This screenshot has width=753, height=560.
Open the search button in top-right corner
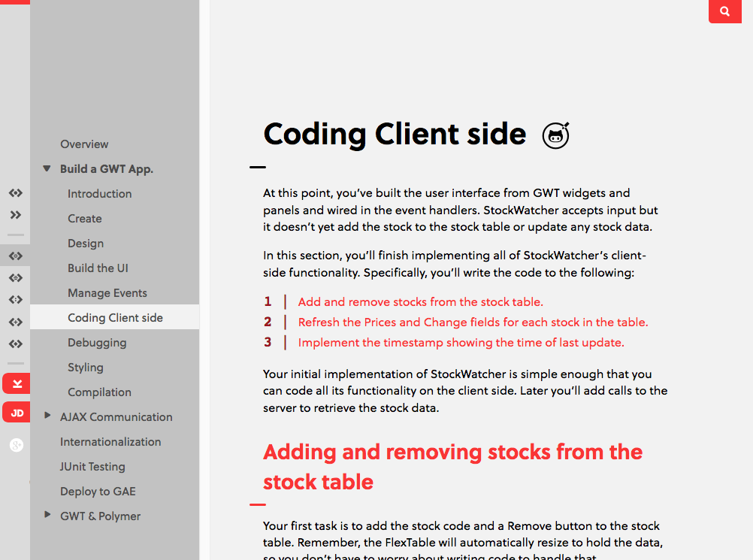(724, 11)
